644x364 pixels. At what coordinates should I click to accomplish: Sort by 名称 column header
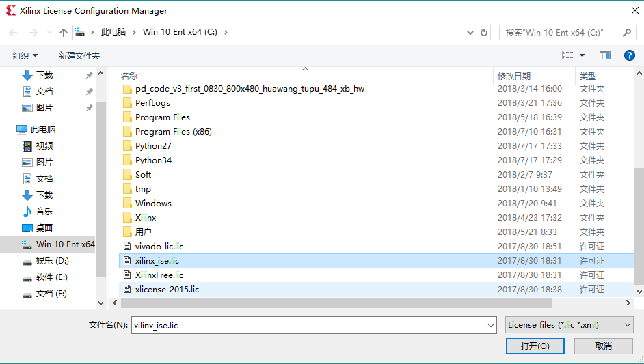tap(129, 76)
